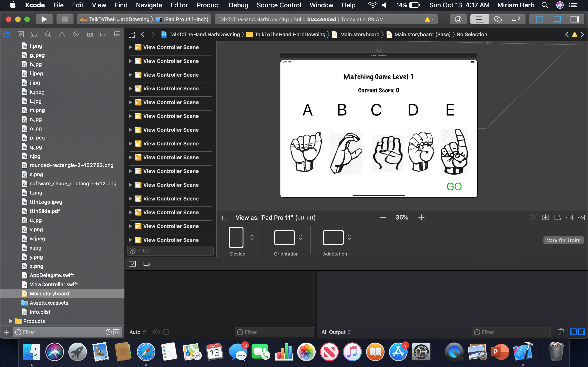Screen dimensions: 588x367
Task: Open the Editor menu
Action: click(x=179, y=5)
